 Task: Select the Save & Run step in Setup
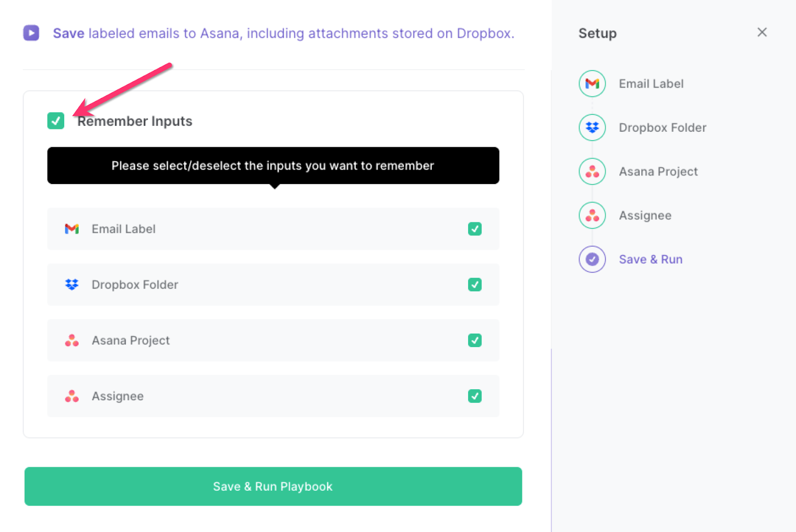click(650, 259)
